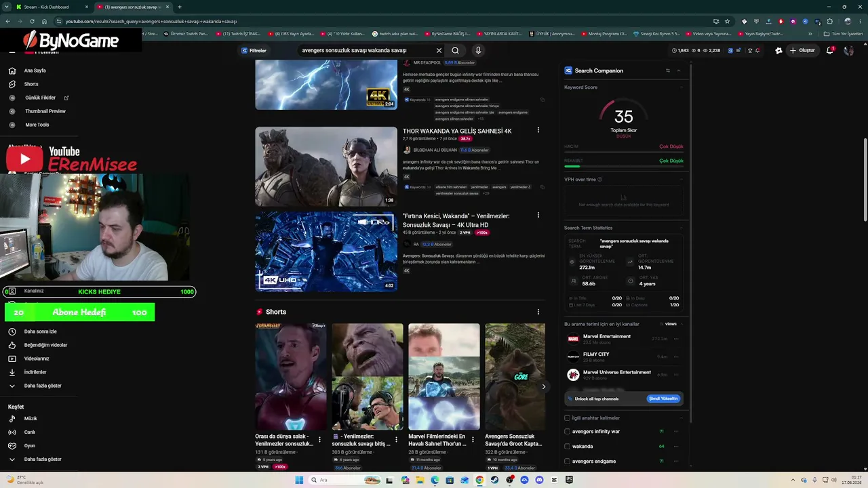This screenshot has height=488, width=868.
Task: Collapse the related keywords section
Action: pos(681,418)
